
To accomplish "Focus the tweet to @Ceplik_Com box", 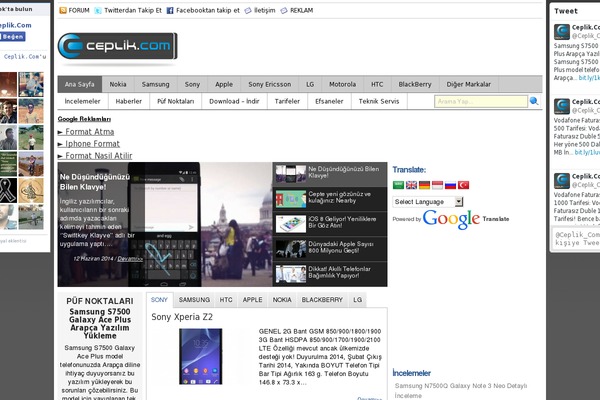I will 576,239.
